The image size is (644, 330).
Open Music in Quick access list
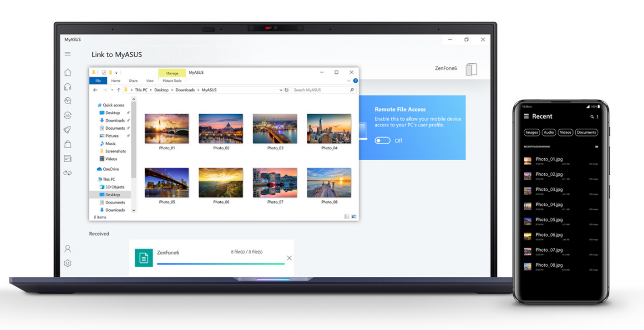click(107, 143)
